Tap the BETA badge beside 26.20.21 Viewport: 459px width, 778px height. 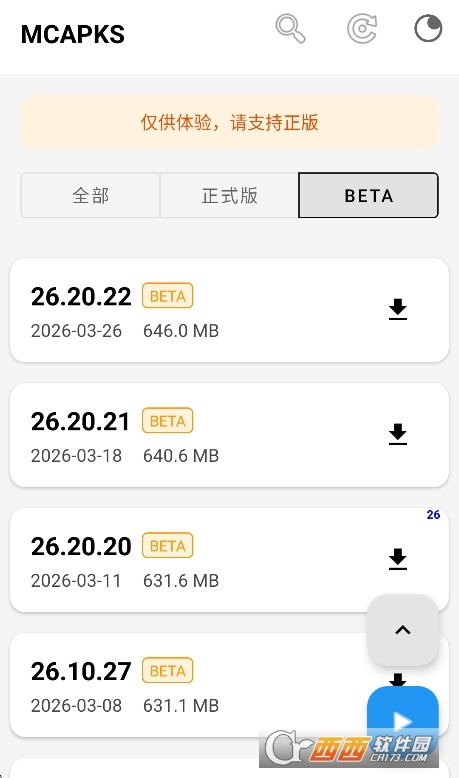tap(168, 421)
